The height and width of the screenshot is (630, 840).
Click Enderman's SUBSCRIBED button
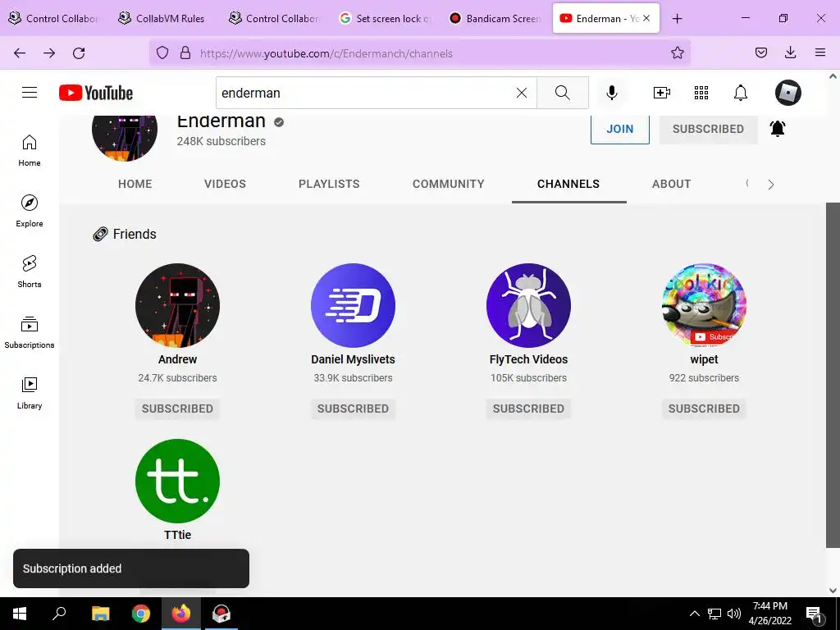coord(708,129)
